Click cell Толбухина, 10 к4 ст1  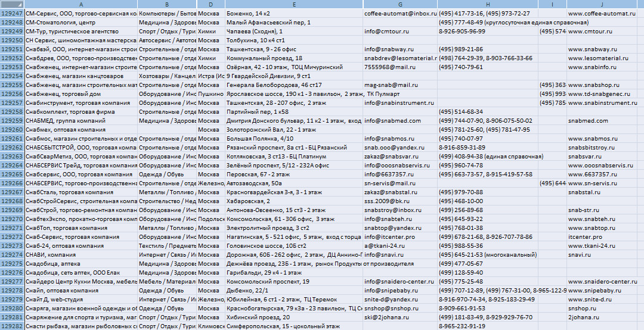click(294, 41)
